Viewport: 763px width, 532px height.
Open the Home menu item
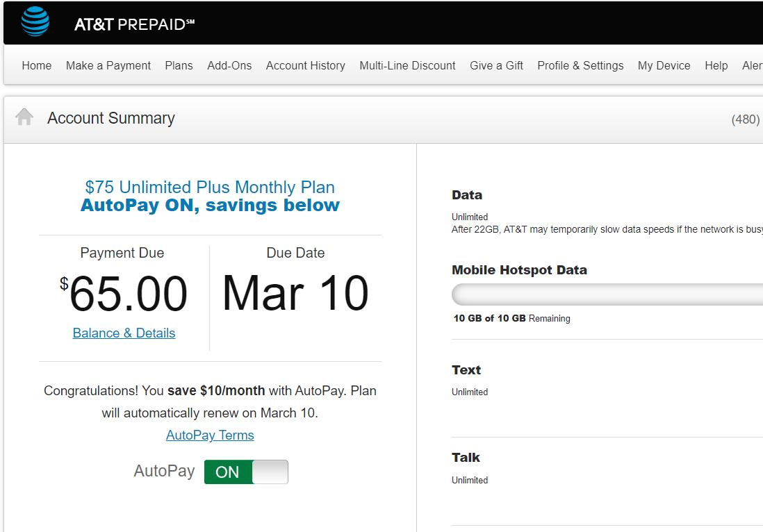37,66
